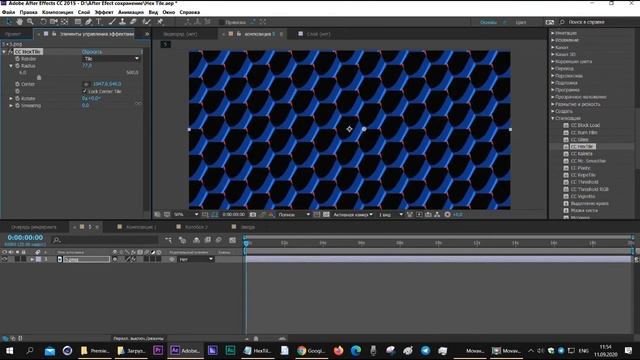Toggle the Radius stopwatch
The width and height of the screenshot is (640, 360).
[x=18, y=66]
